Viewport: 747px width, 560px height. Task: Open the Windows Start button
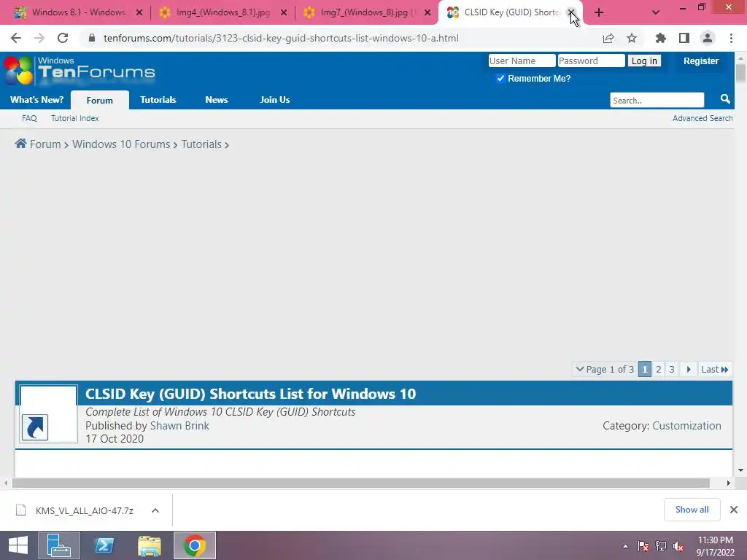click(x=18, y=545)
